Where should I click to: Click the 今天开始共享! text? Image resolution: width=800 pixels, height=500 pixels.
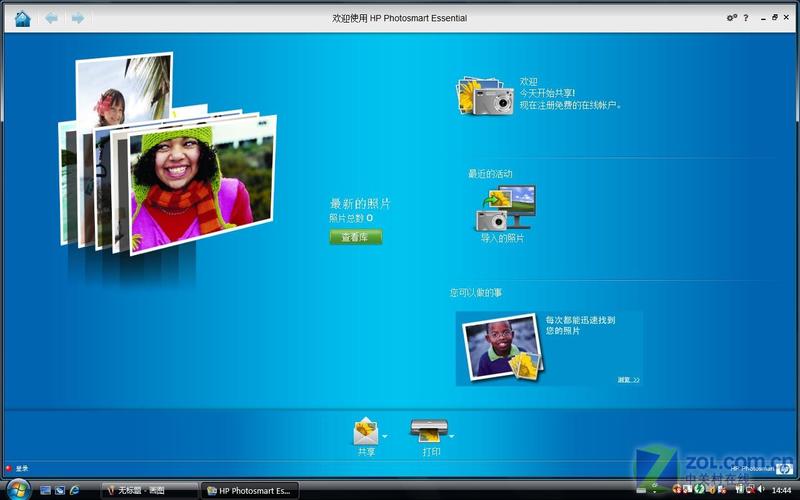[547, 93]
